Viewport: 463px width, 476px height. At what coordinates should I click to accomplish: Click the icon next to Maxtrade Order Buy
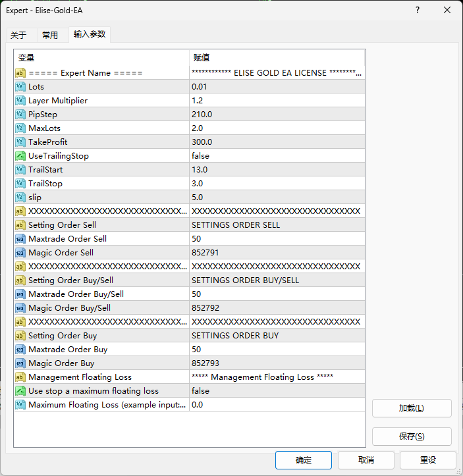20,350
